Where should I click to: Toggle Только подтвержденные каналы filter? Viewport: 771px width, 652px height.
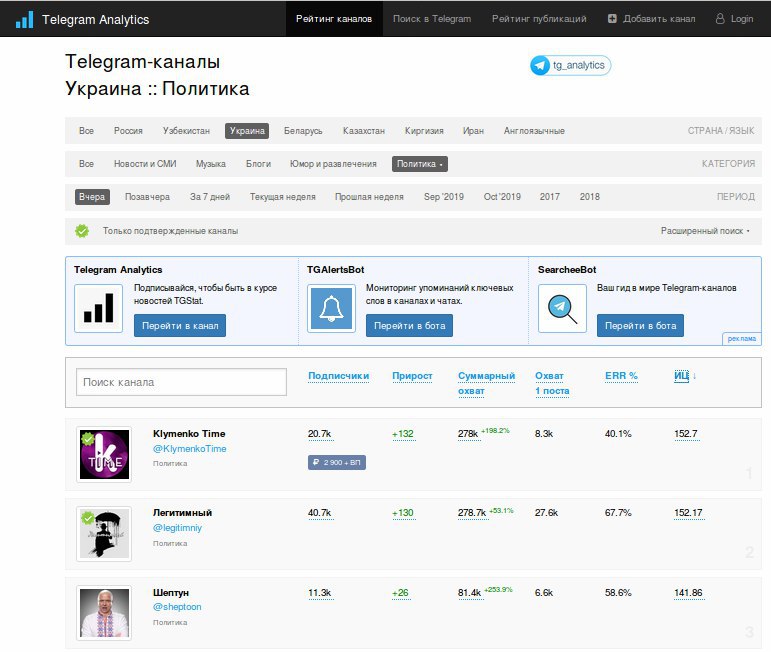170,231
